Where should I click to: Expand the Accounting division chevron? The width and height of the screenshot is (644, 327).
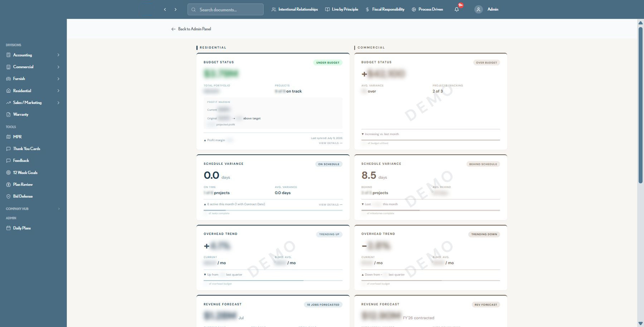58,55
